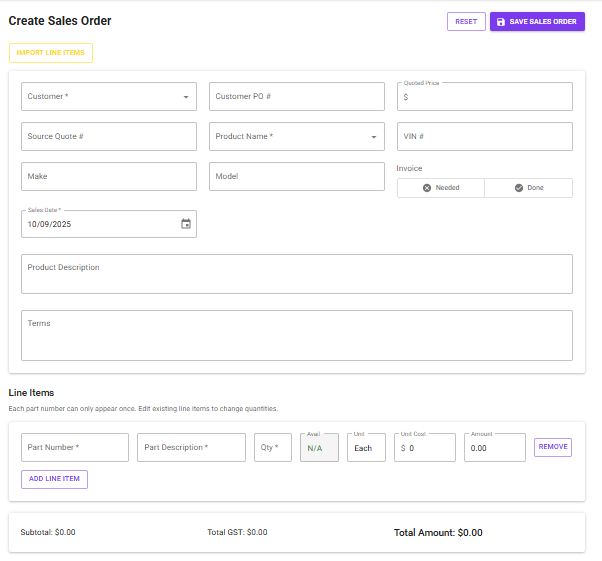
Task: Toggle invoice status to Needed
Action: tap(440, 188)
